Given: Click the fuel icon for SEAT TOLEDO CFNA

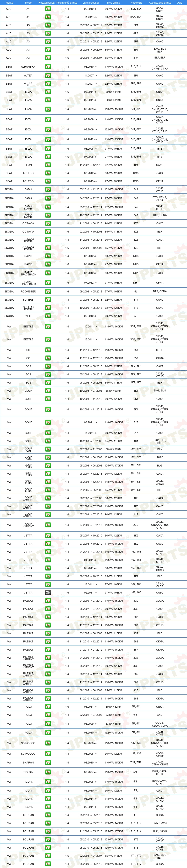Looking at the screenshot, I should coord(48,181).
